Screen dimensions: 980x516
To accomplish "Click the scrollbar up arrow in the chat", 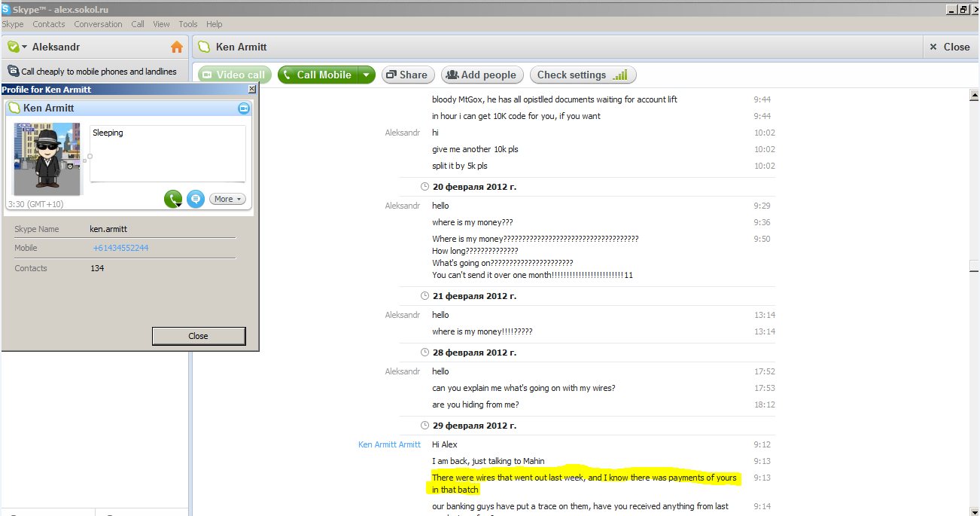I will (973, 94).
